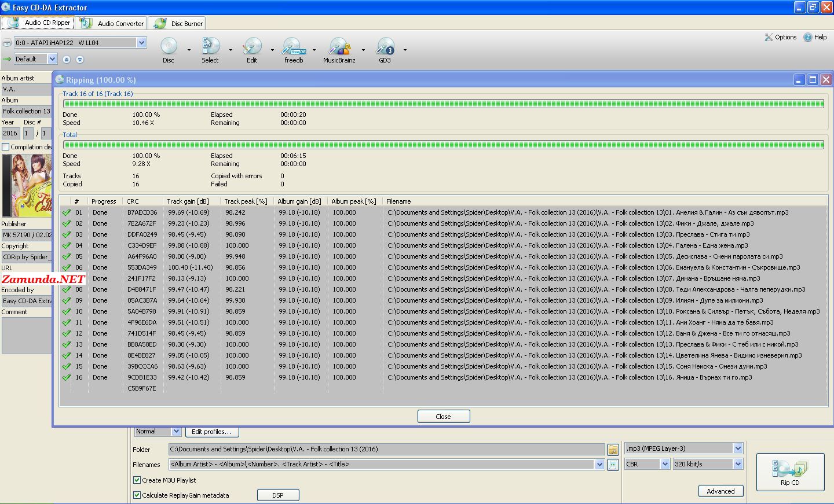Click the Track 16 progress bar
The width and height of the screenshot is (834, 504).
[x=444, y=104]
